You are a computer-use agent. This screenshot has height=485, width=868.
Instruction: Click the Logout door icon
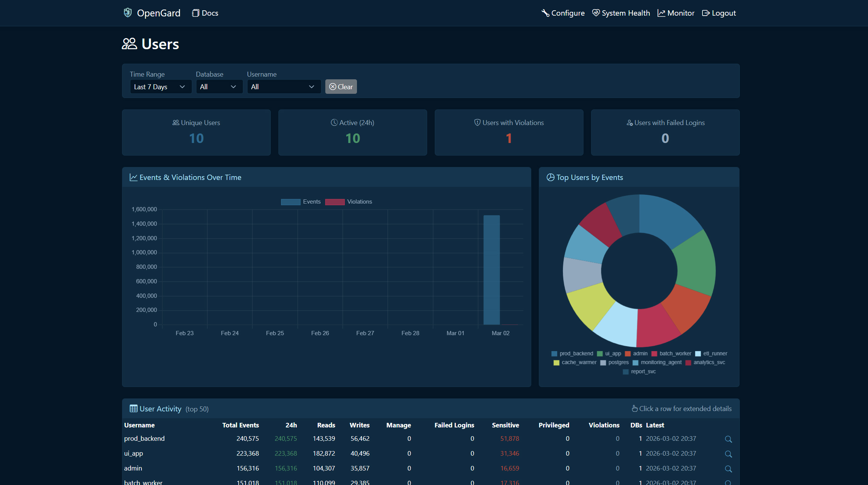coord(706,13)
